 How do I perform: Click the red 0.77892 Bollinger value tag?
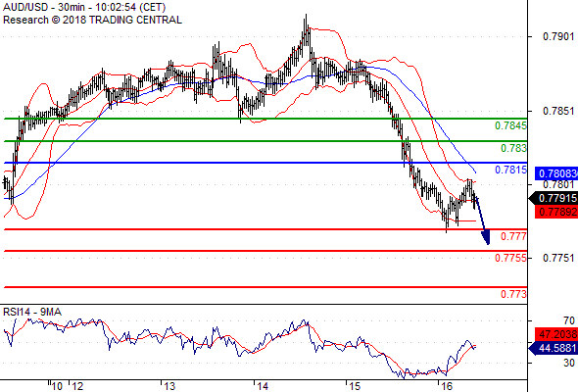(556, 212)
